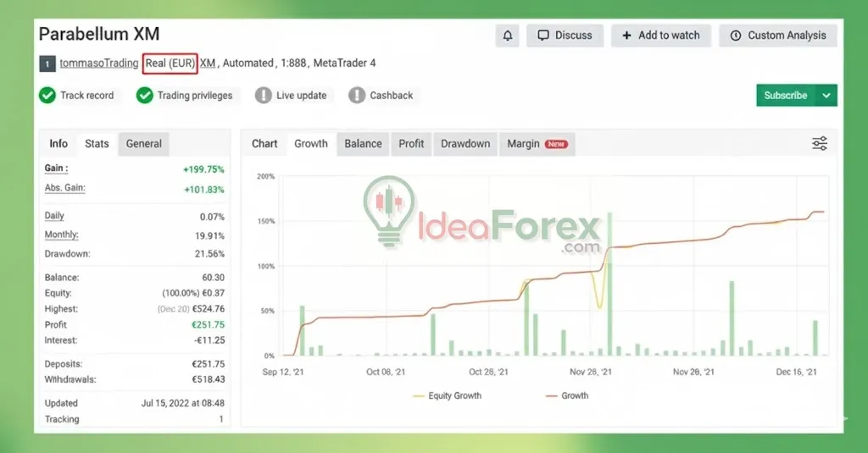Click the Sep 12, '21 axis date
The height and width of the screenshot is (453, 868).
[x=283, y=372]
